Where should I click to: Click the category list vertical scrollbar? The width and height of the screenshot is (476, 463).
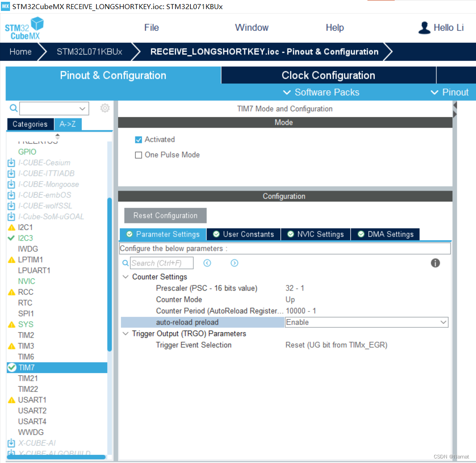tap(109, 275)
